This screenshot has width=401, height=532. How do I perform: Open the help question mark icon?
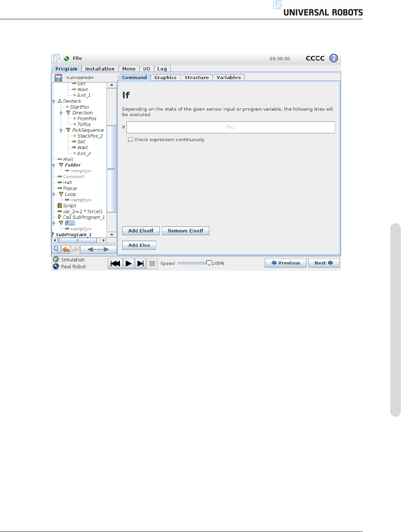pyautogui.click(x=334, y=58)
